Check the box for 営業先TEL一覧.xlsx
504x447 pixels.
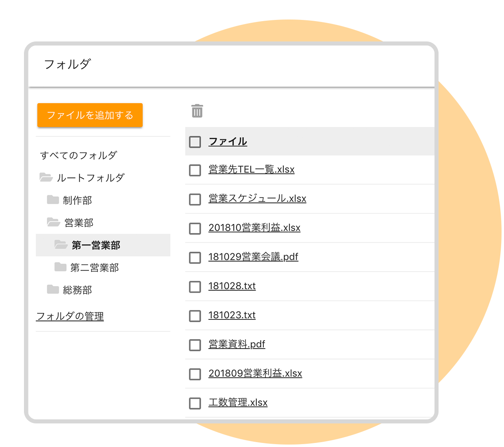click(195, 170)
